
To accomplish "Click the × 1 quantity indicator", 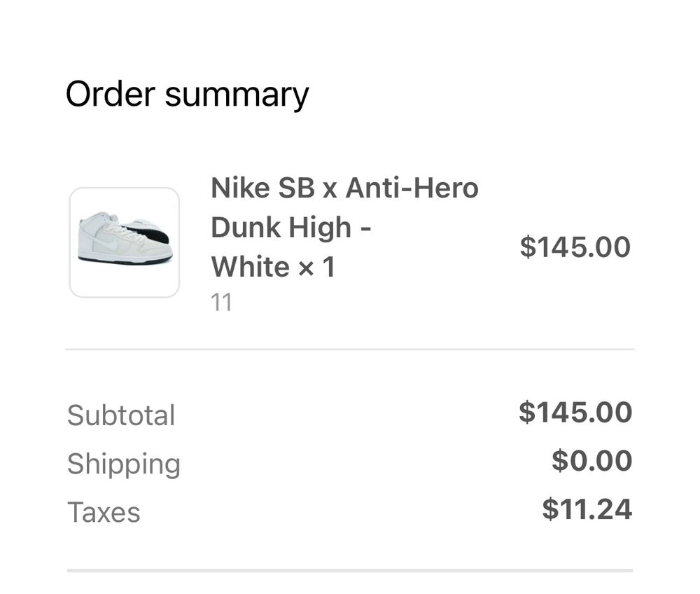I will click(317, 267).
